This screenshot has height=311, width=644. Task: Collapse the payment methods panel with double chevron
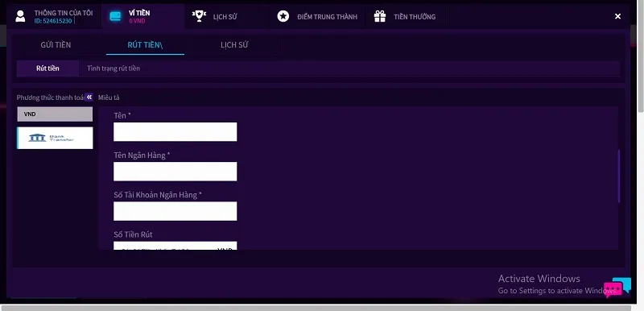point(89,97)
